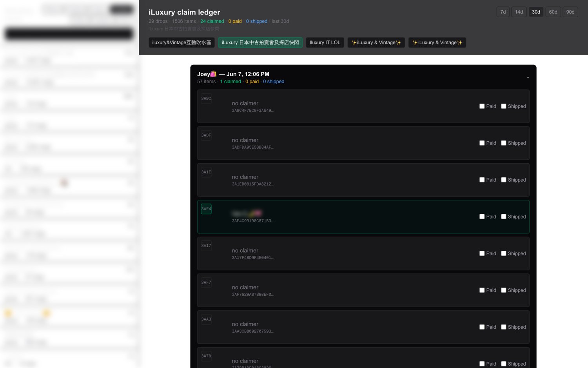Enable Paid for item 3A17
Viewport: 588px width, 368px height.
[x=482, y=253]
